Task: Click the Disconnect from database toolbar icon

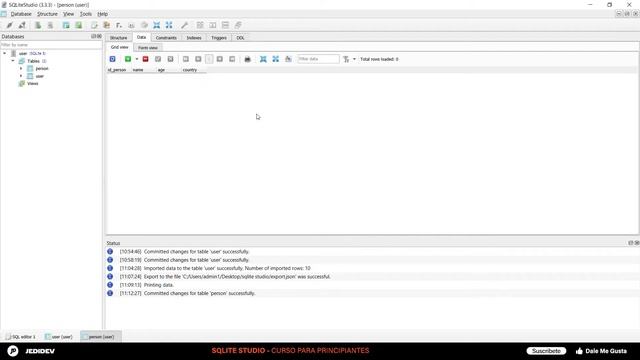Action: click(22, 25)
